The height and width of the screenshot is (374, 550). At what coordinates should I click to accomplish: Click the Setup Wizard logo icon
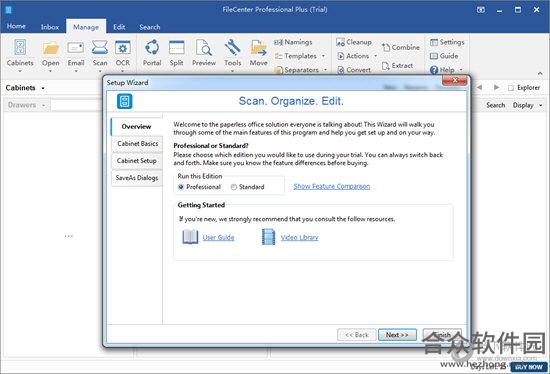[x=125, y=101]
